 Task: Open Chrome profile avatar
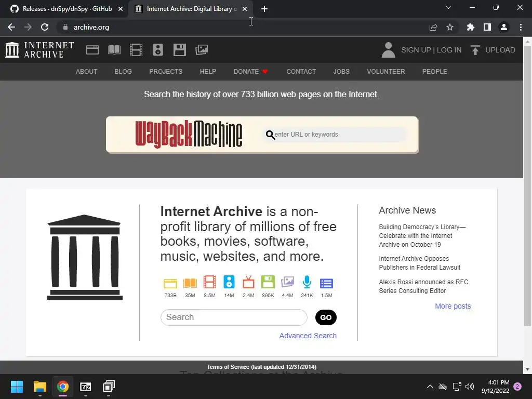[x=504, y=27]
